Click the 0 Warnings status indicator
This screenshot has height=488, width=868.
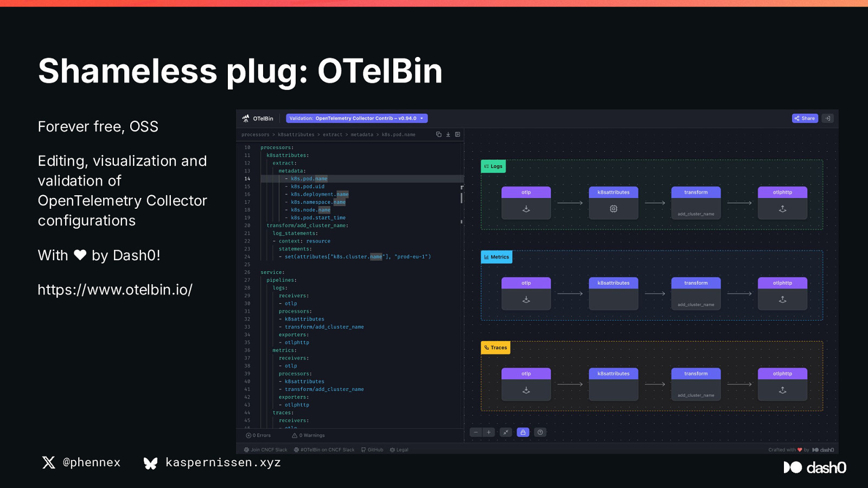coord(308,435)
